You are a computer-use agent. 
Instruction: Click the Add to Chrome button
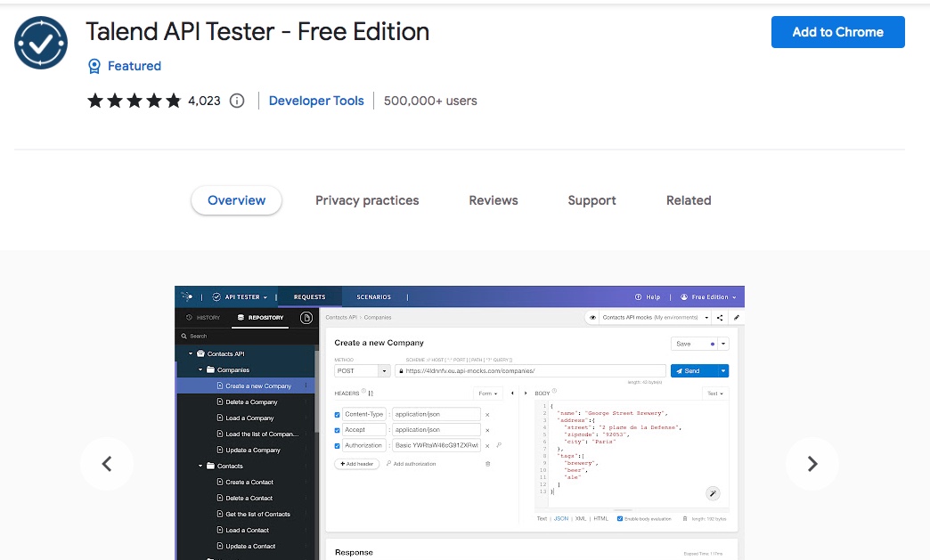[837, 32]
